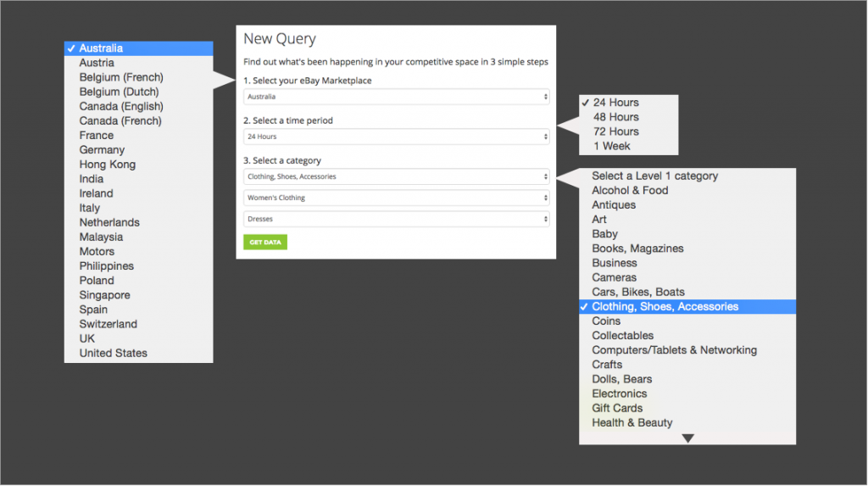Choose Collectables category
Screen dimensions: 868x486
pos(687,335)
